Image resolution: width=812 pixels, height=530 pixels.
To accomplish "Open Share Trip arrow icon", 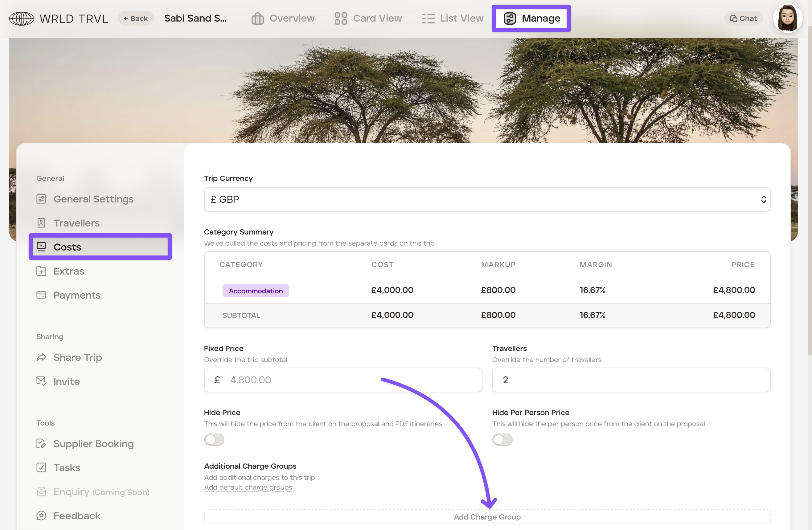I will (41, 357).
